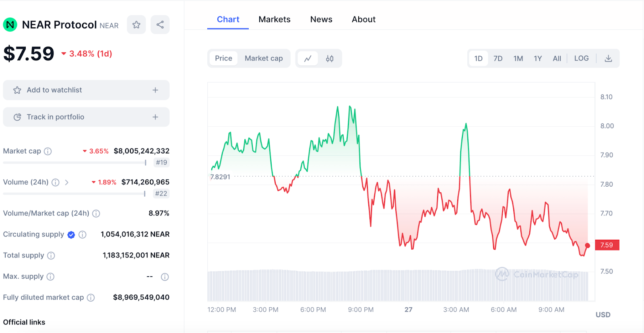Select the Price chart toggle
The width and height of the screenshot is (644, 333).
(223, 59)
